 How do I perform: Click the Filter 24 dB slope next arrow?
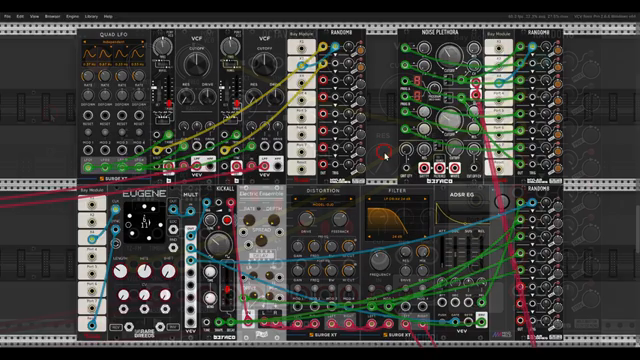click(x=425, y=236)
